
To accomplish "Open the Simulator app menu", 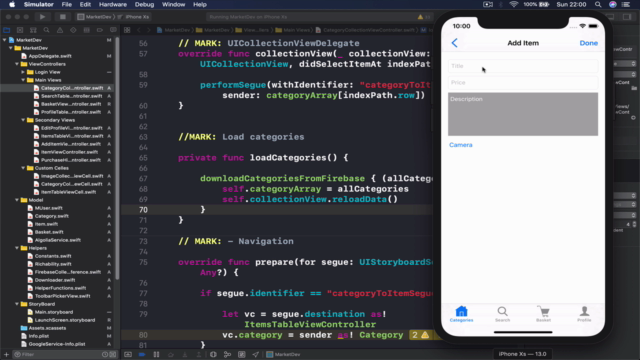I will (38, 4).
